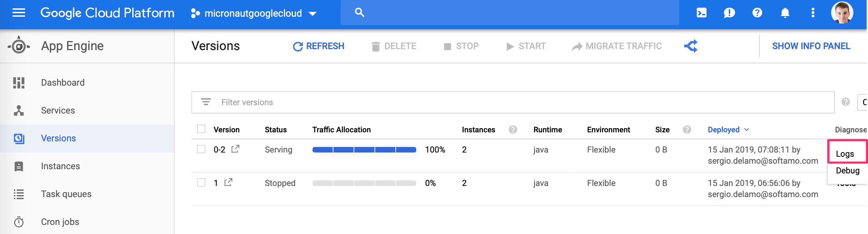Click the REFRESH button
This screenshot has height=234, width=868.
pos(318,46)
